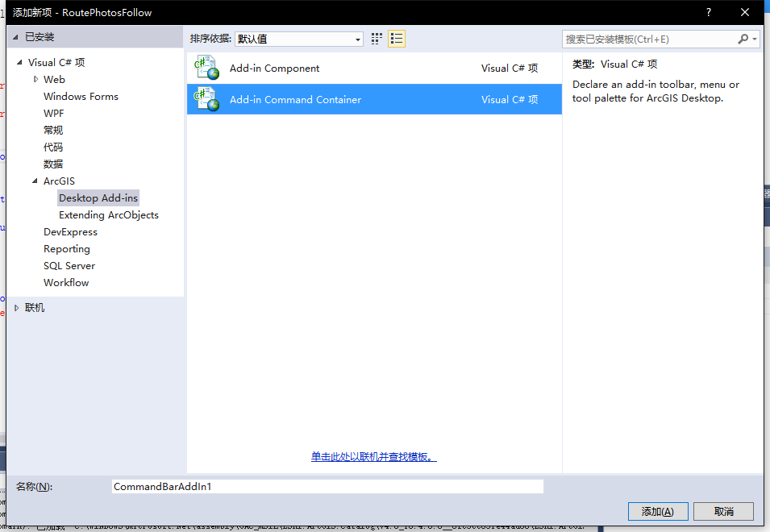770x532 pixels.
Task: Switch to small icons grid view
Action: [377, 39]
